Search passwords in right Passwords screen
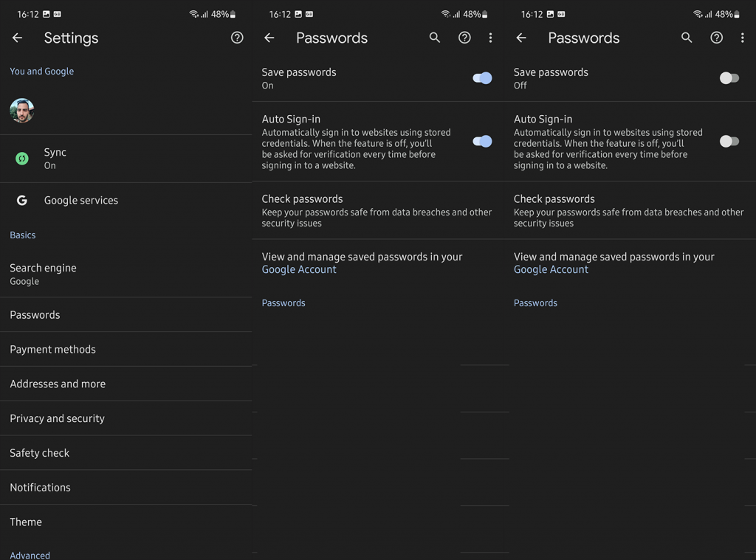This screenshot has height=560, width=756. pos(687,38)
